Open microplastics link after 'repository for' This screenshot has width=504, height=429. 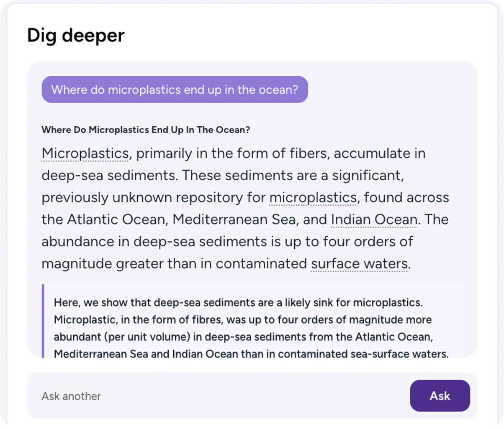pos(313,197)
